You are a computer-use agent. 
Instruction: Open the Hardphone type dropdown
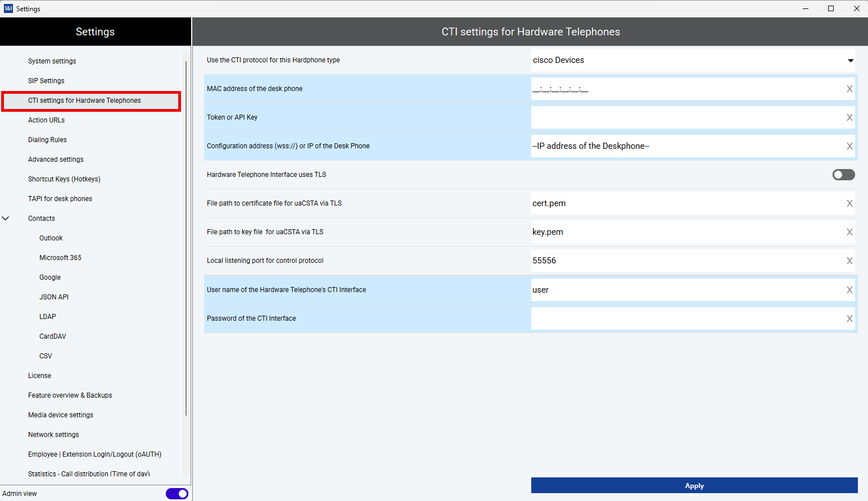[850, 61]
